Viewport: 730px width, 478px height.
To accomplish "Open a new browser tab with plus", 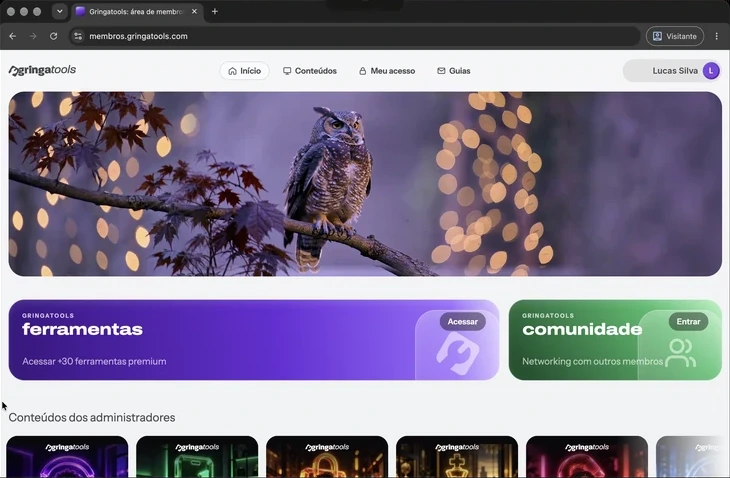I will (215, 11).
